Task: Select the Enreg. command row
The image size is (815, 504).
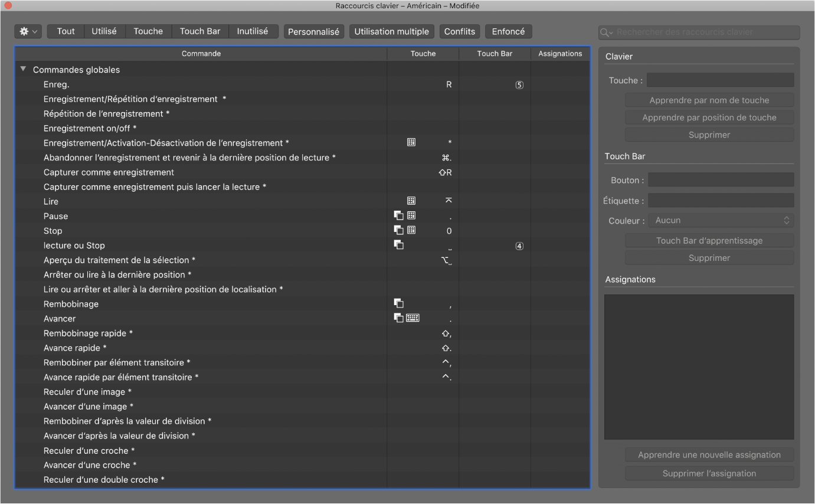Action: [302, 84]
